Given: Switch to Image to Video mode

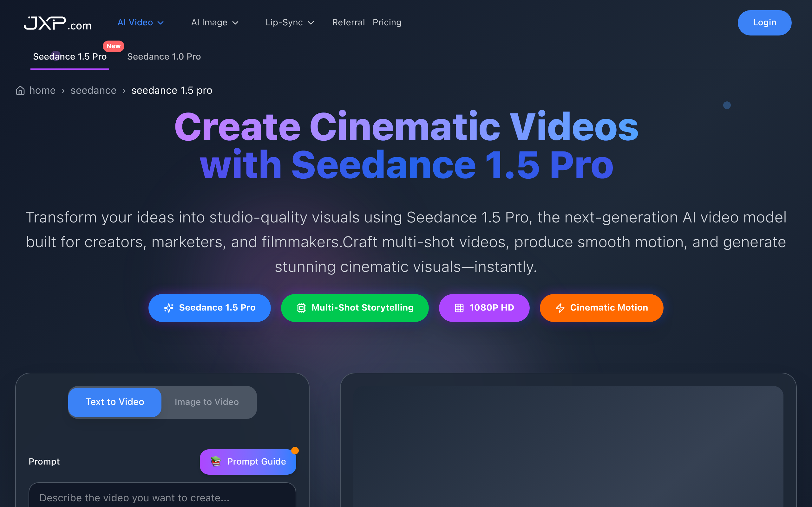Looking at the screenshot, I should [x=207, y=402].
